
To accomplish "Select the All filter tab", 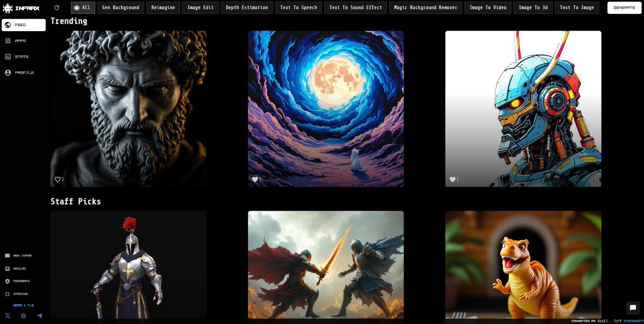I will [x=83, y=8].
